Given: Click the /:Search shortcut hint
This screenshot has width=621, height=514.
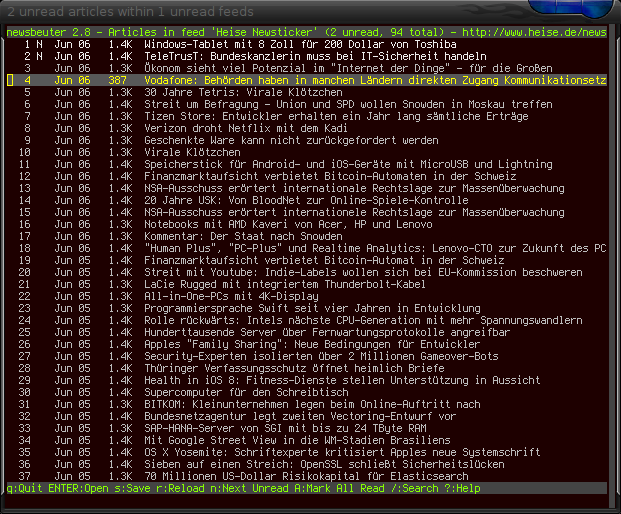Looking at the screenshot, I should 415,488.
